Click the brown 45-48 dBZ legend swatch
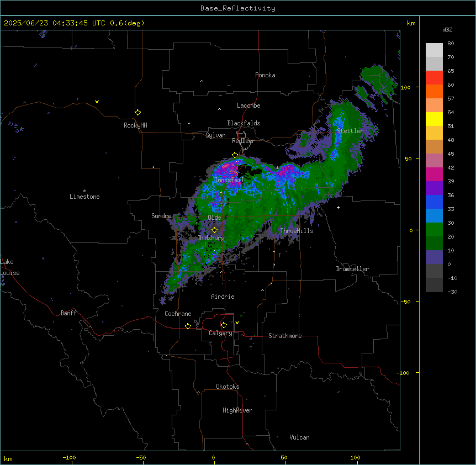 click(434, 146)
